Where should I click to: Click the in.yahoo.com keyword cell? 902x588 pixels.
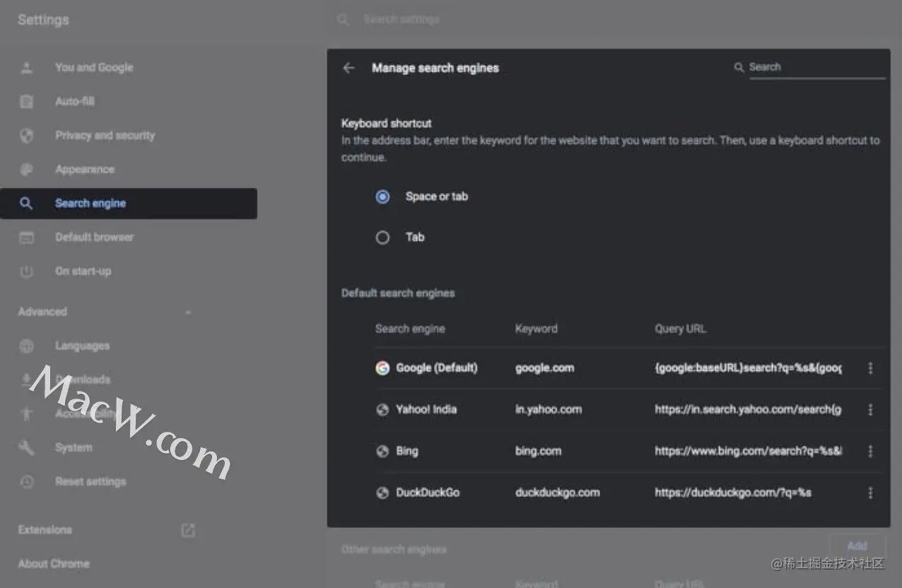(x=549, y=410)
